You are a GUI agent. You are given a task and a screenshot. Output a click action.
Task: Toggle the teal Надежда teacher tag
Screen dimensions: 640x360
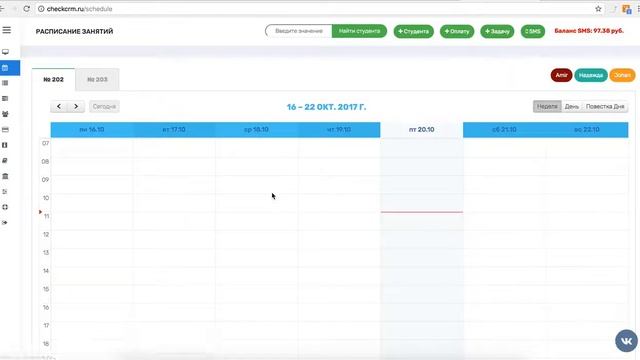(x=591, y=75)
